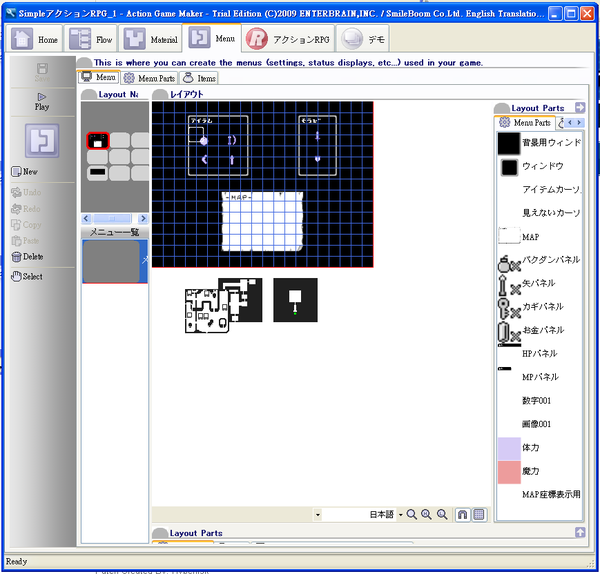Select the アイテム window on the canvas
The width and height of the screenshot is (600, 574).
218,146
